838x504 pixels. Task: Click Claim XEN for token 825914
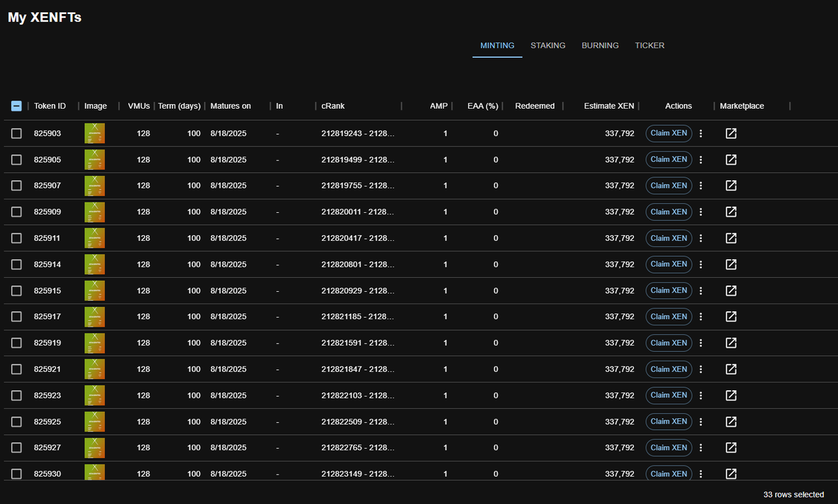[668, 264]
